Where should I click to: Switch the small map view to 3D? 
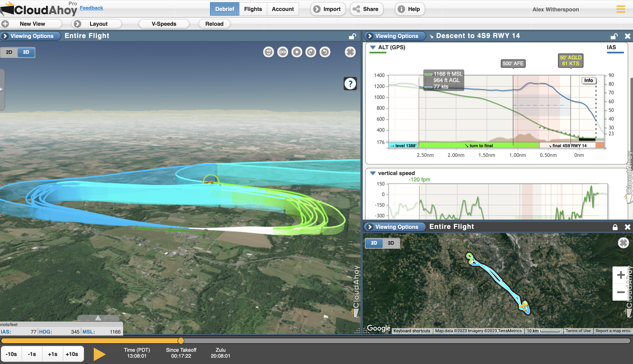pos(390,243)
